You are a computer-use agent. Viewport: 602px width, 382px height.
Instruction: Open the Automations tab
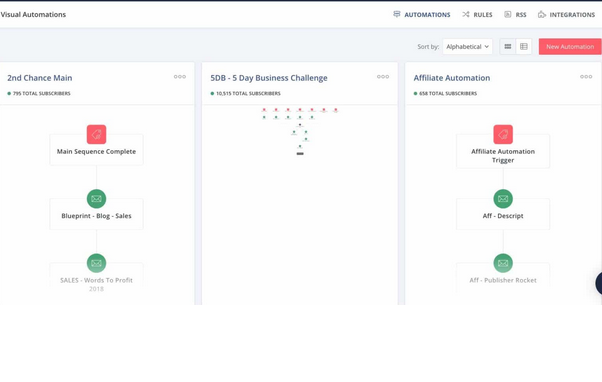[x=422, y=15]
